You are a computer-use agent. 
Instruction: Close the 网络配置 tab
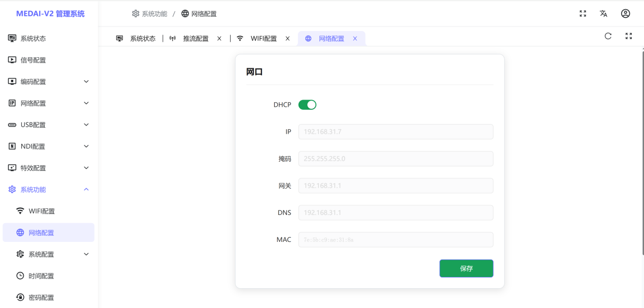click(x=355, y=39)
